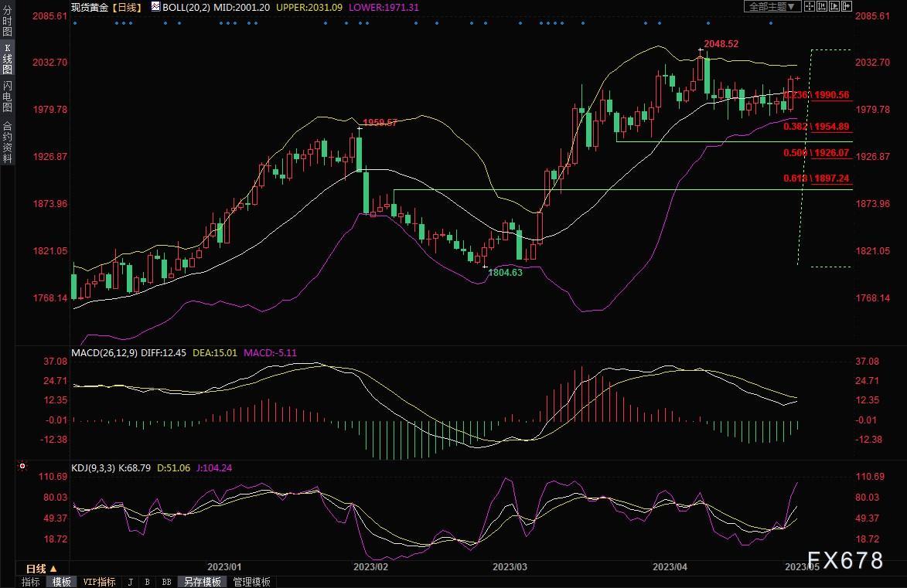
Task: Click the DIFF:12.45 MACD value
Action: (164, 352)
